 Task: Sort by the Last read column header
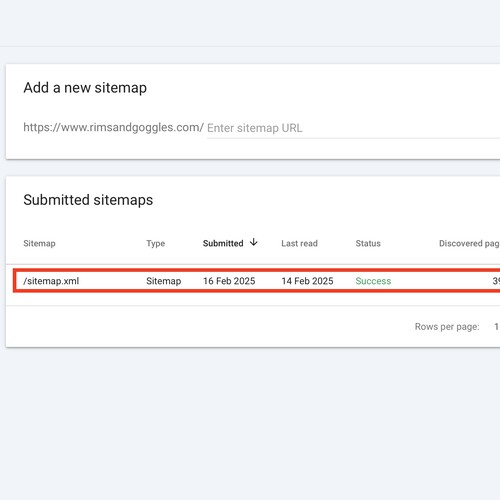click(x=299, y=243)
